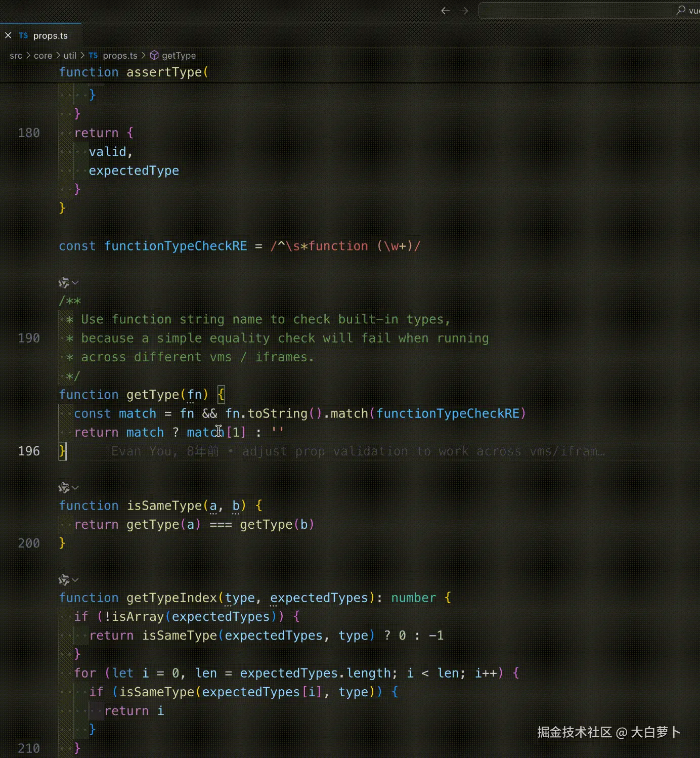The image size is (700, 758).
Task: Expand the code lens chevron above isSameType
Action: pos(75,488)
